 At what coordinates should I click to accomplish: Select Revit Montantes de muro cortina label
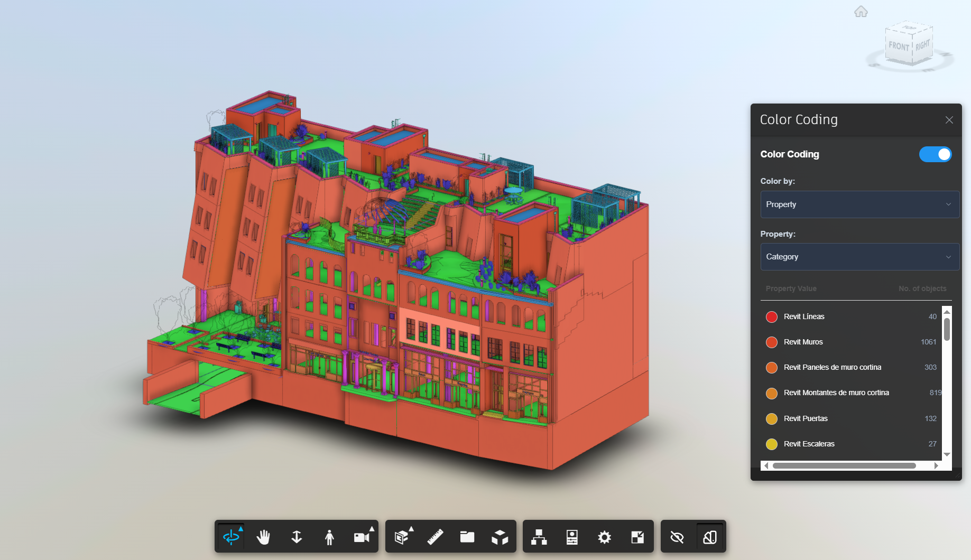(836, 393)
